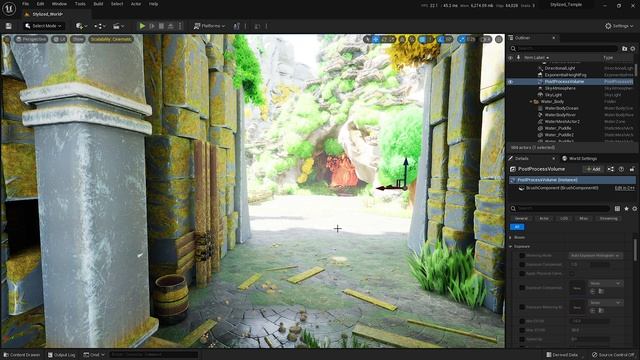This screenshot has height=360, width=640.
Task: Select DirectionalLight in the Outliner
Action: (560, 68)
